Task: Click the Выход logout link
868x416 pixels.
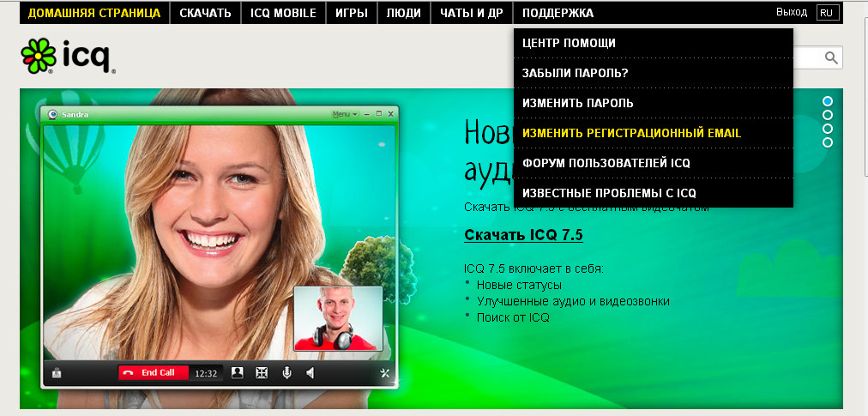Action: click(792, 12)
